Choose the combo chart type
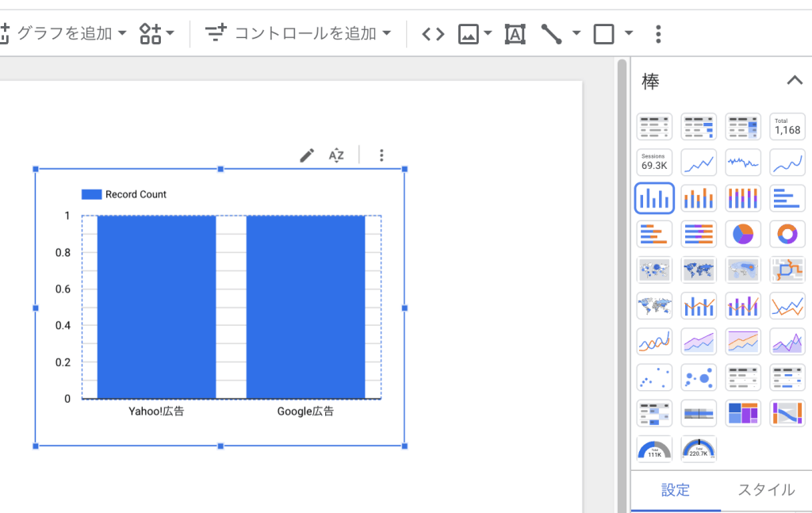812x513 pixels. (699, 305)
